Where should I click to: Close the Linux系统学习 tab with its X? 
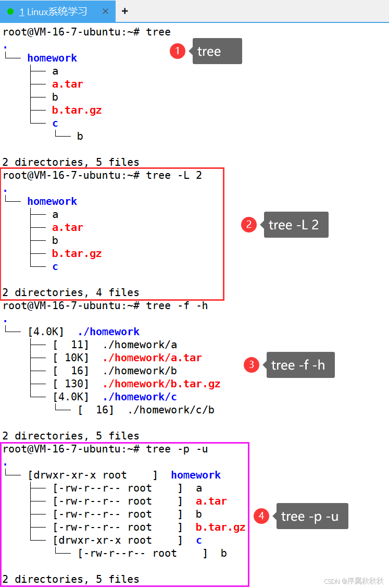[105, 11]
